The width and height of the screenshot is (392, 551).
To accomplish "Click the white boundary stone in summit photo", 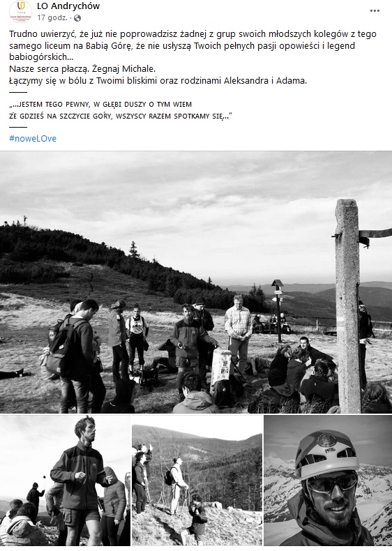I will coord(221,371).
